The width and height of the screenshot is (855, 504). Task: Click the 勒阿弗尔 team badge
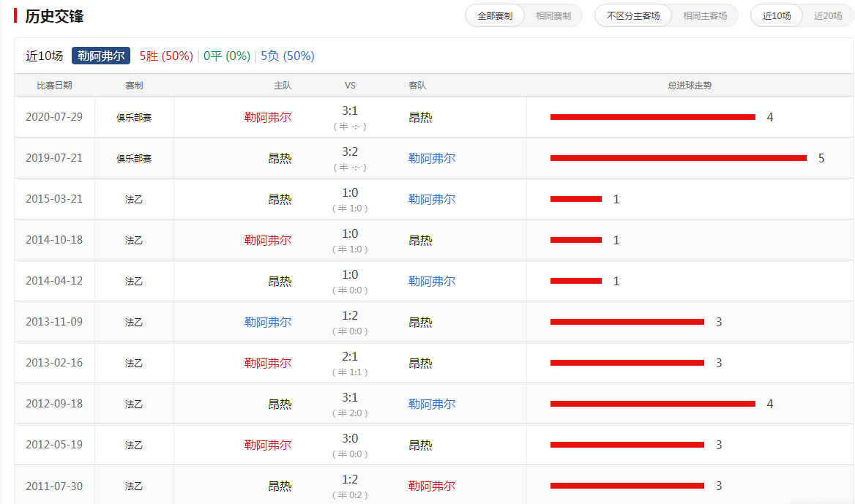pos(101,56)
